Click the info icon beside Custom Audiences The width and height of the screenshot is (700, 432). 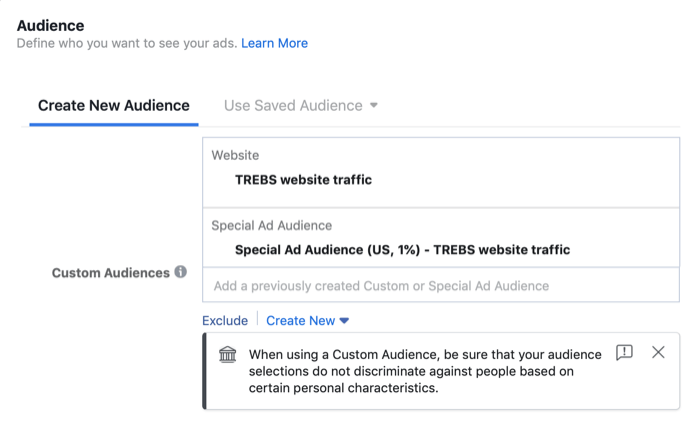181,272
